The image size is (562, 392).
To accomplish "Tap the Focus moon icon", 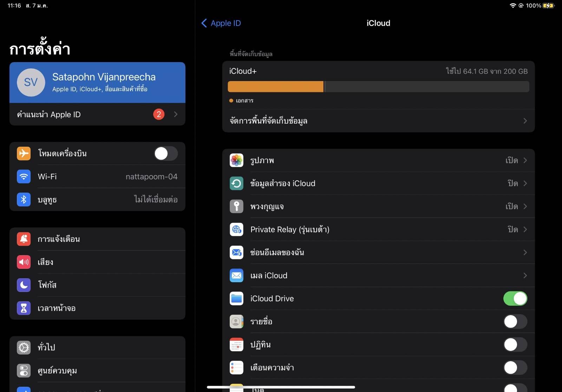I will tap(24, 285).
